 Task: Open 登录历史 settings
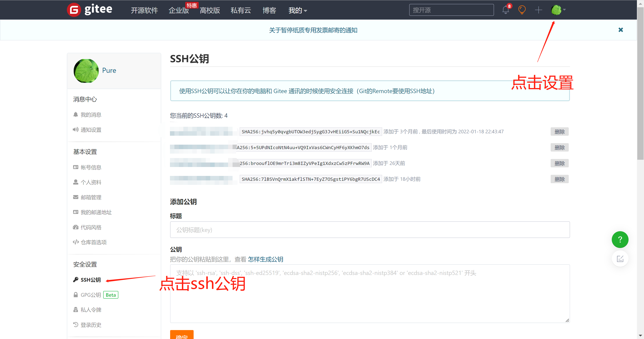click(91, 325)
